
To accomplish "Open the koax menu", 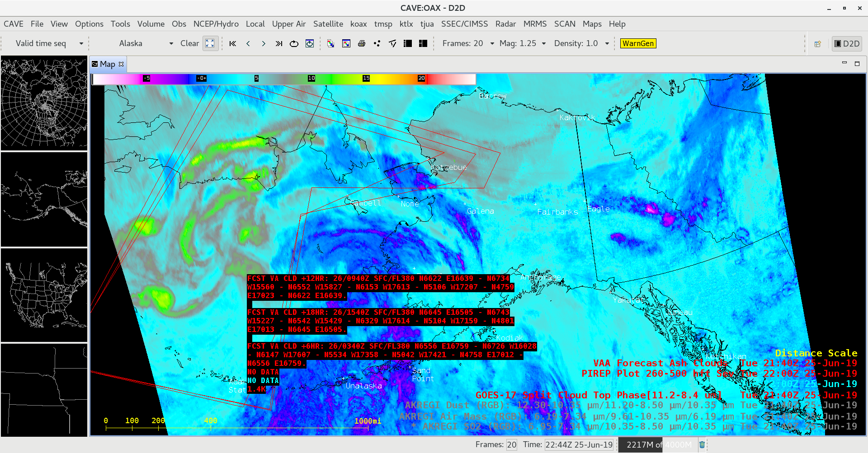I will (x=359, y=24).
